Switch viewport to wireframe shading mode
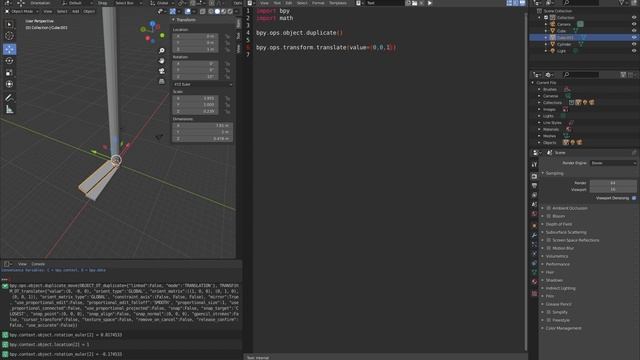640x360 pixels. (211, 11)
